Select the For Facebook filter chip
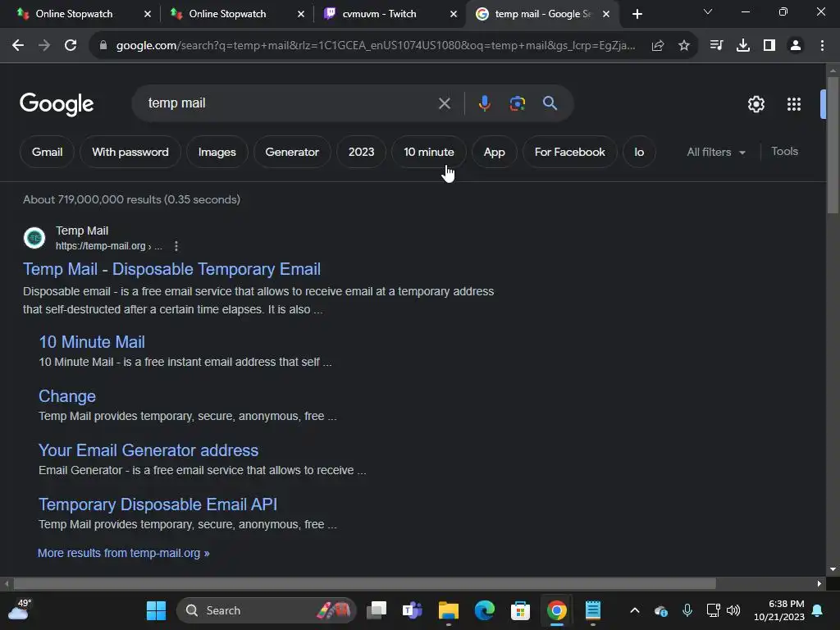 (569, 152)
